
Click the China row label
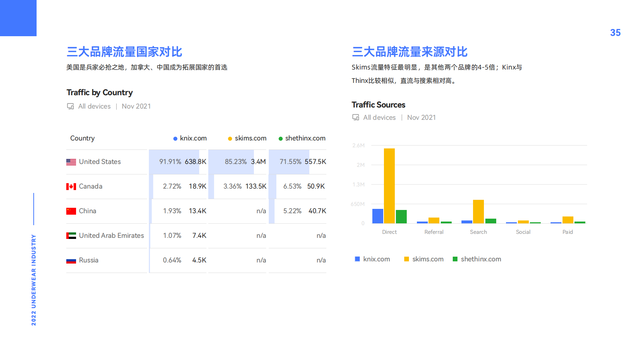pos(88,211)
